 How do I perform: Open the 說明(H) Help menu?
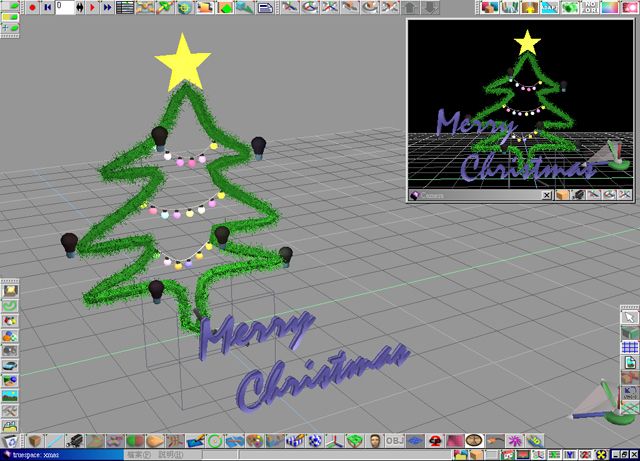(x=170, y=455)
